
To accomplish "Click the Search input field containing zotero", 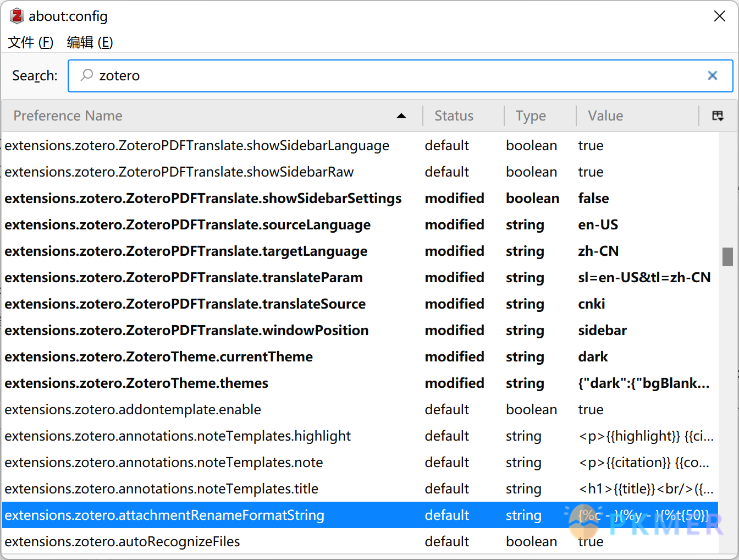I will click(400, 75).
